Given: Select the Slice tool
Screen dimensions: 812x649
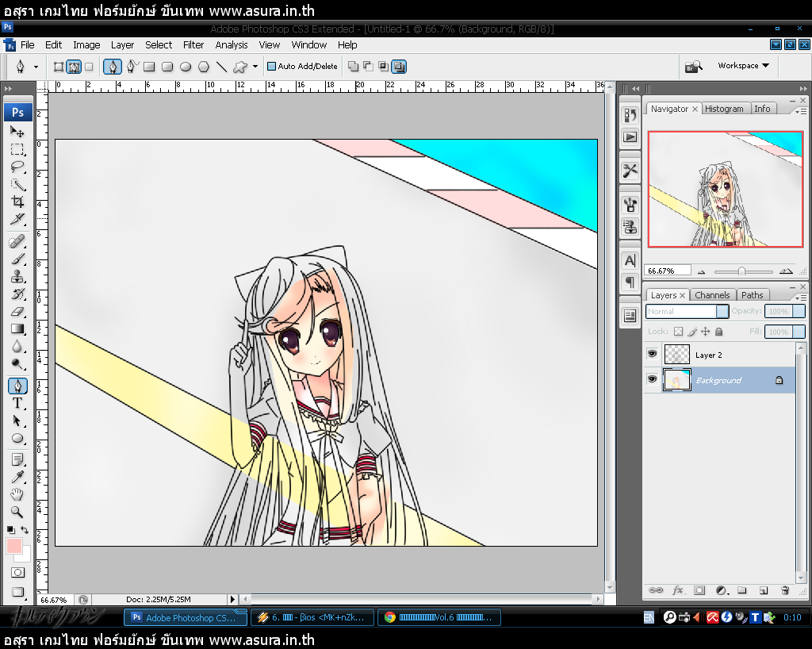Looking at the screenshot, I should click(x=17, y=219).
